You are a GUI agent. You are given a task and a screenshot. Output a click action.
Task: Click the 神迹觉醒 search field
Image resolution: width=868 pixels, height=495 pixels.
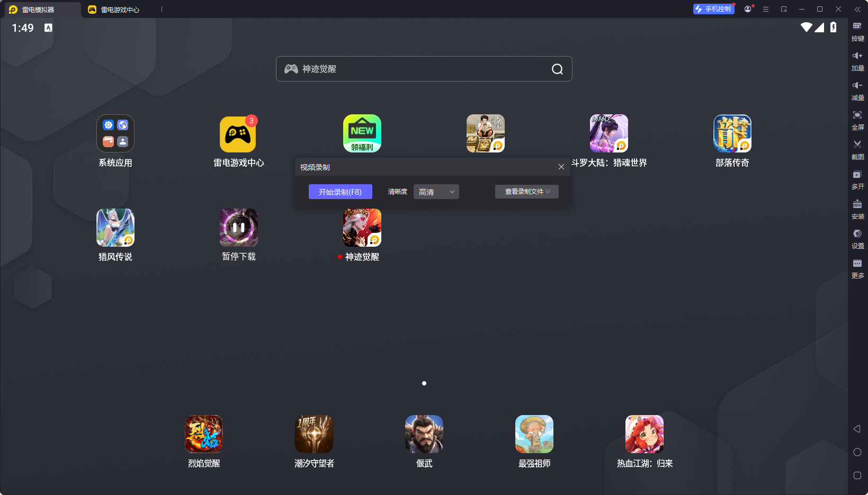pyautogui.click(x=424, y=69)
